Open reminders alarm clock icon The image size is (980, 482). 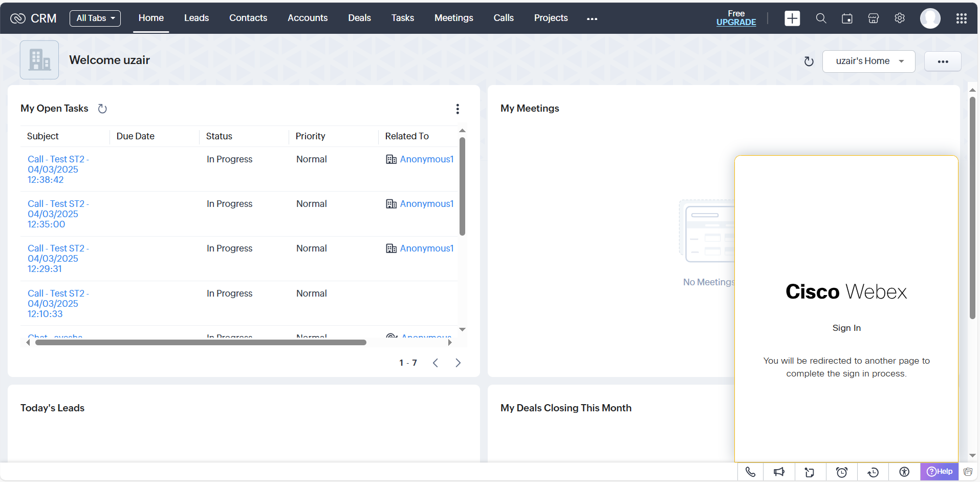(x=842, y=472)
